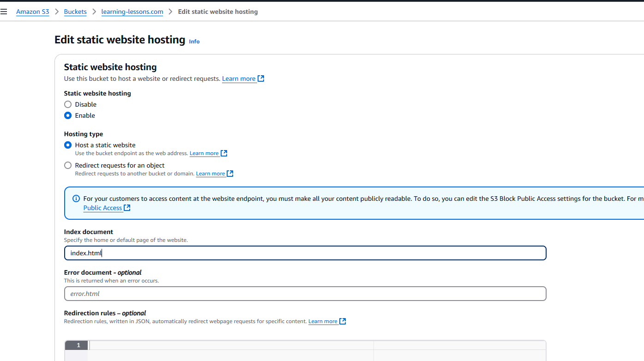Click line number 1 in editor gutter
644x361 pixels.
78,345
